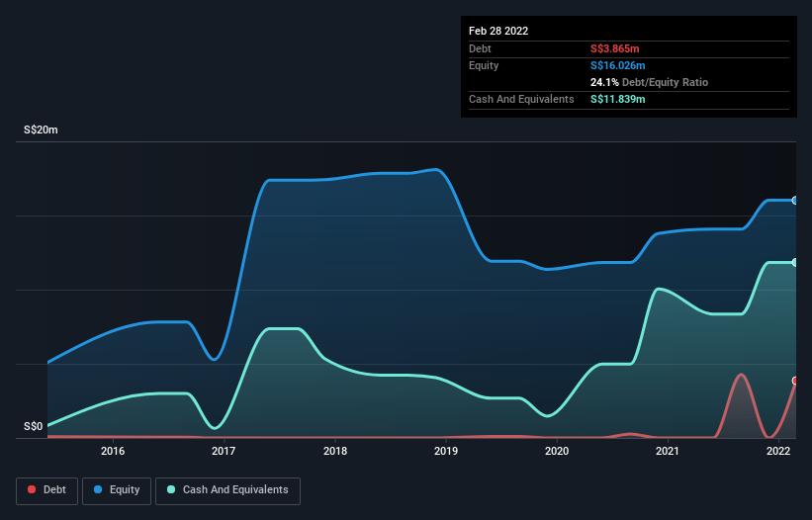Click the S$20m y-axis label
Viewport: 812px width, 520px height.
(41, 130)
